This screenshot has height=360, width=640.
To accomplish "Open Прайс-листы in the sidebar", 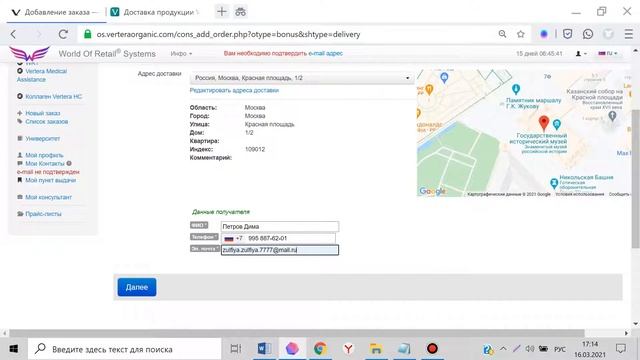I will click(x=43, y=214).
